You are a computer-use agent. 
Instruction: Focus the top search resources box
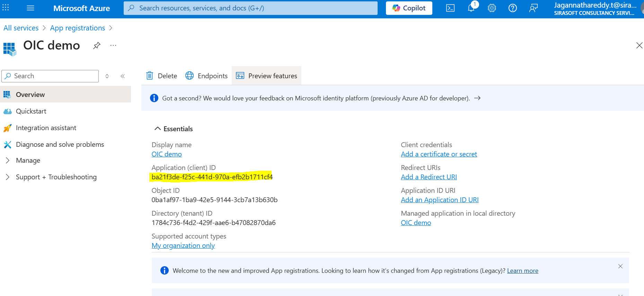250,8
